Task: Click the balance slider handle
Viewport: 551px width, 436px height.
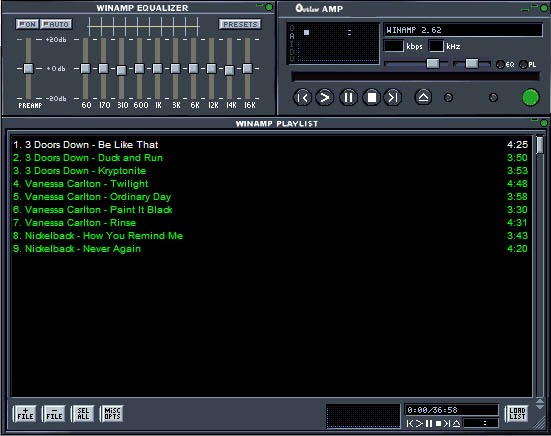Action: 472,64
